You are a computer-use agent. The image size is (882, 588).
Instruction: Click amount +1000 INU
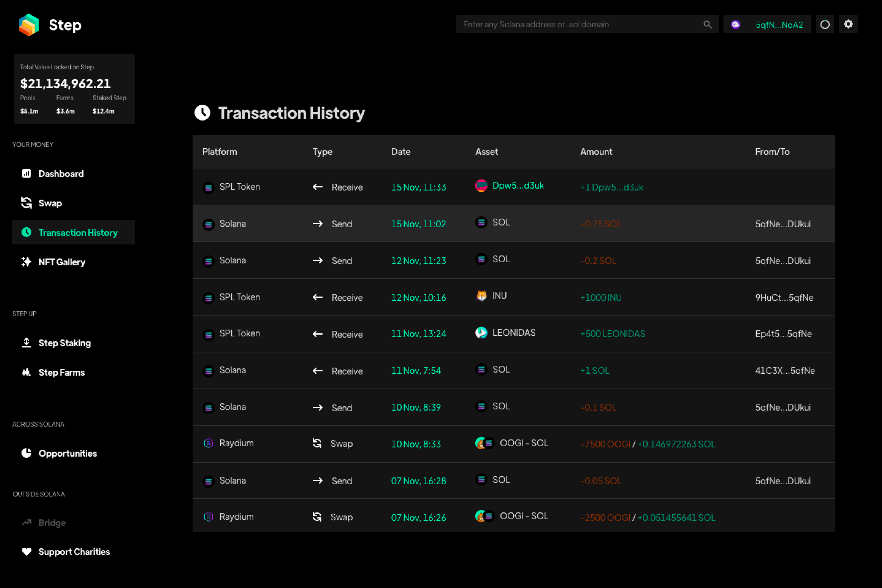coord(601,297)
